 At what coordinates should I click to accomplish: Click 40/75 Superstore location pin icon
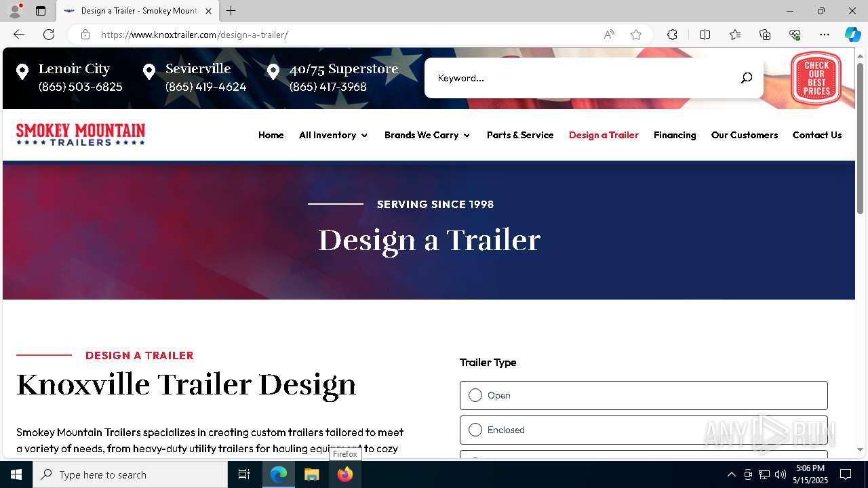(273, 72)
